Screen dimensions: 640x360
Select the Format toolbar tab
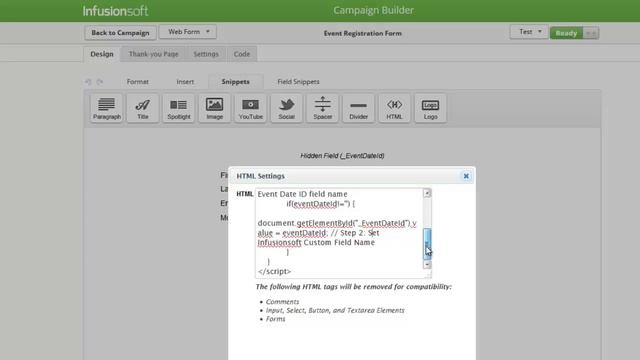(138, 82)
